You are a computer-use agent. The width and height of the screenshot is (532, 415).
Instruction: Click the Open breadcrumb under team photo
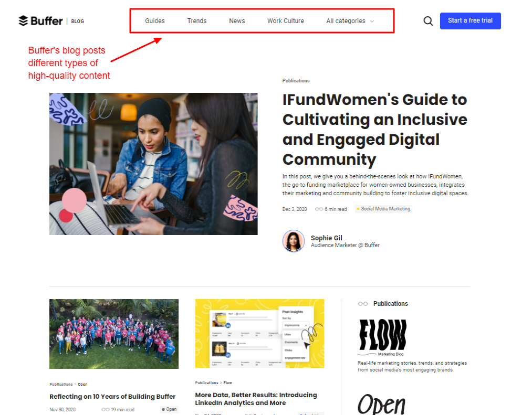(x=82, y=385)
